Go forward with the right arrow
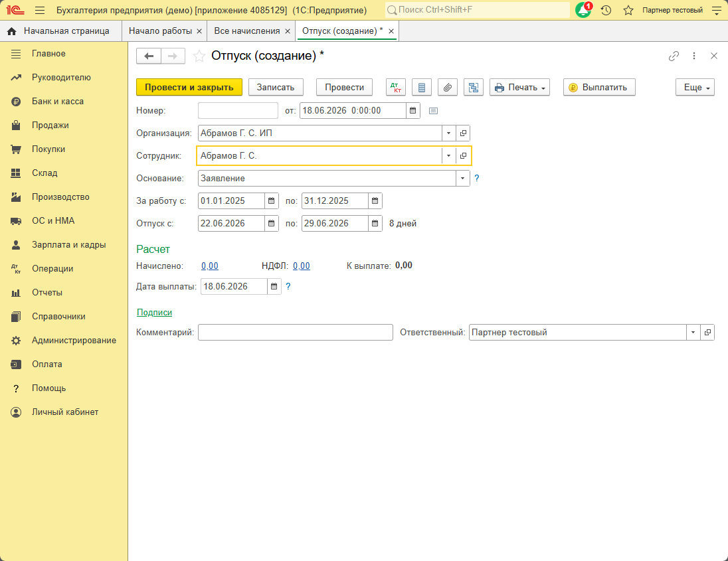728x561 pixels. click(x=173, y=56)
